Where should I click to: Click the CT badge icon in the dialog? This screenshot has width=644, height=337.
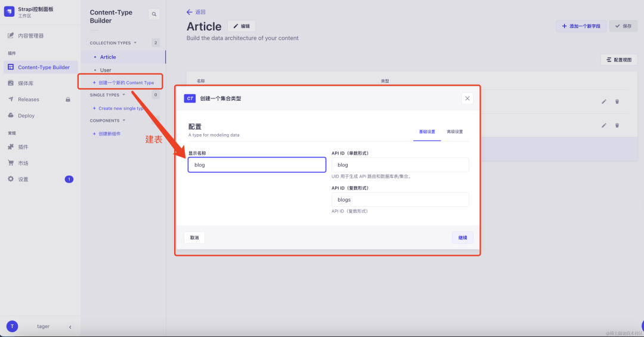tap(190, 98)
